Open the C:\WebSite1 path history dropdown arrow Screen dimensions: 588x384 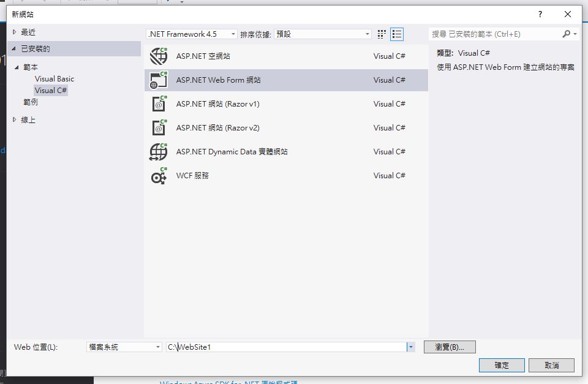click(411, 347)
